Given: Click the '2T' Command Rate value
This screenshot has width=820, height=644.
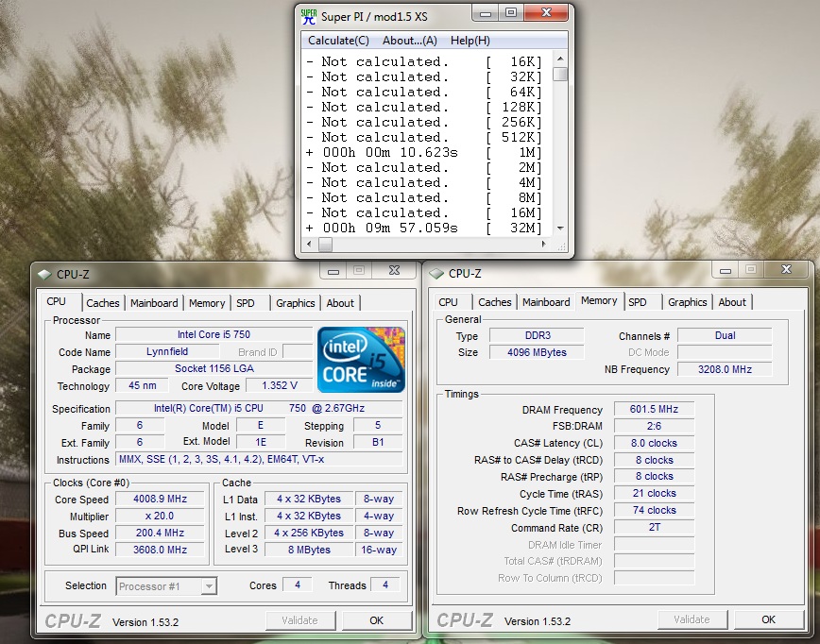Looking at the screenshot, I should [x=655, y=528].
